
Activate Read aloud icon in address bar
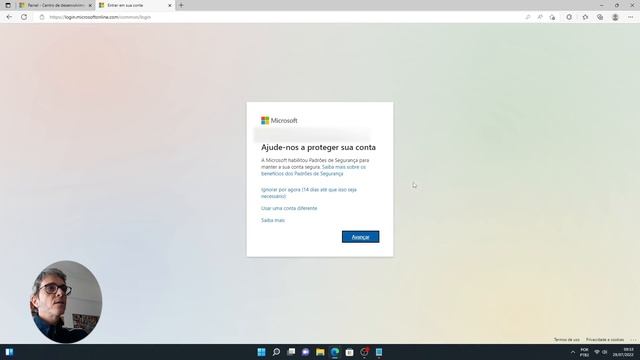click(540, 17)
